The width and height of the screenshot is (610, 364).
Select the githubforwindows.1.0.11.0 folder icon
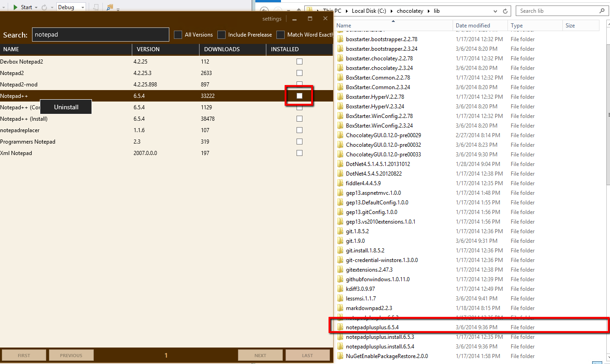click(x=340, y=279)
